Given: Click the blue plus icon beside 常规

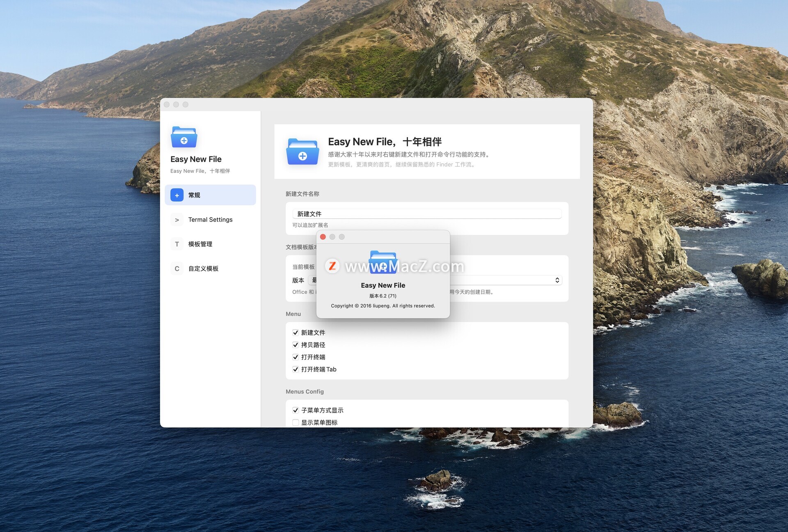Looking at the screenshot, I should click(x=177, y=195).
